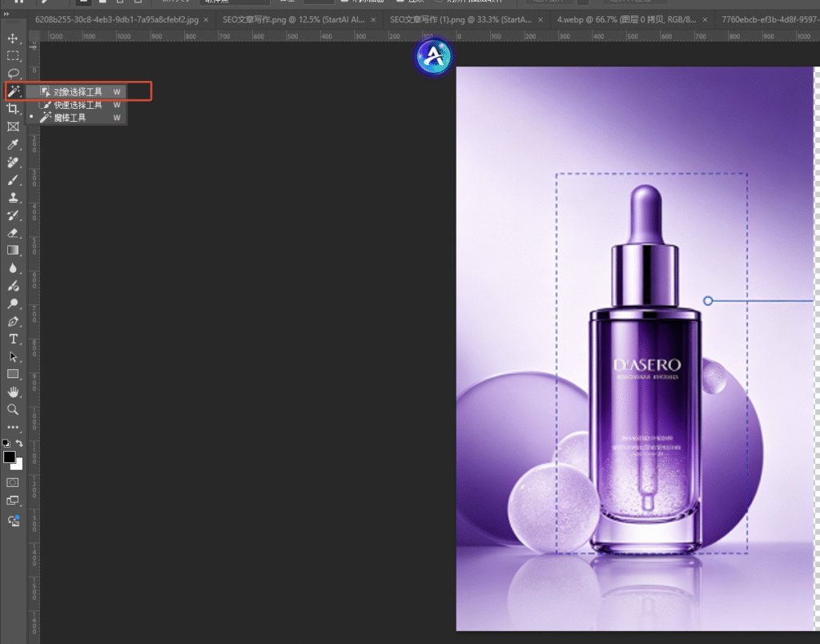Open the Edit Toolbar three-dots menu

tap(13, 427)
